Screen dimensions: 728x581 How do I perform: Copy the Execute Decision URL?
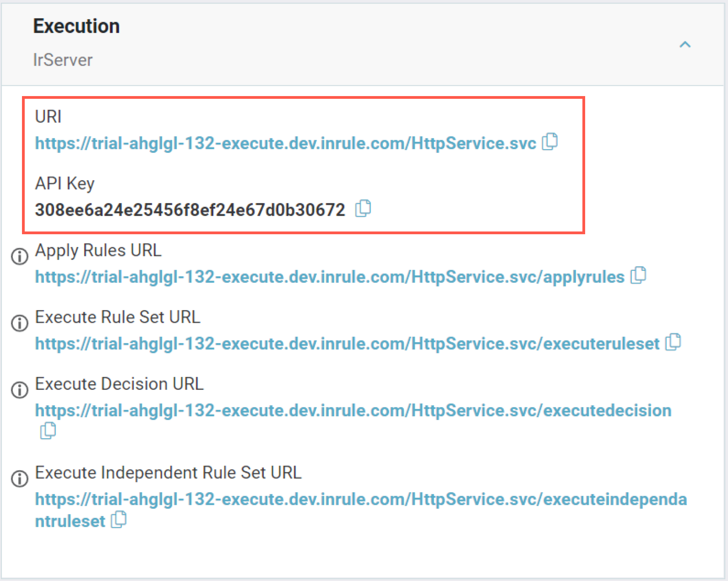(x=48, y=431)
